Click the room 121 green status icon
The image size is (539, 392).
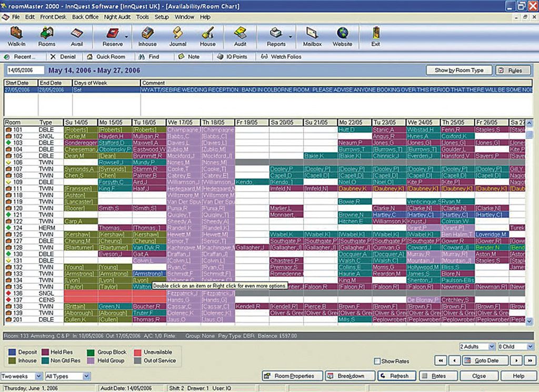coord(8,214)
